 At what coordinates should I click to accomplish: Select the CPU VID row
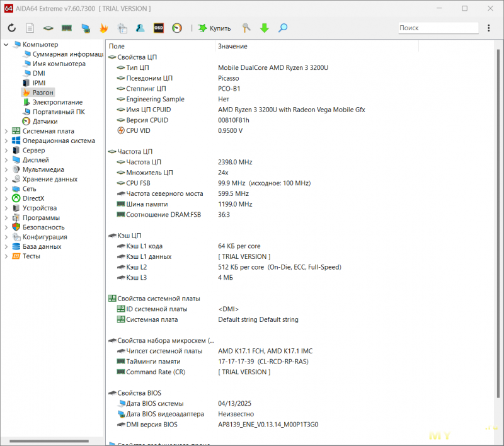pyautogui.click(x=180, y=131)
